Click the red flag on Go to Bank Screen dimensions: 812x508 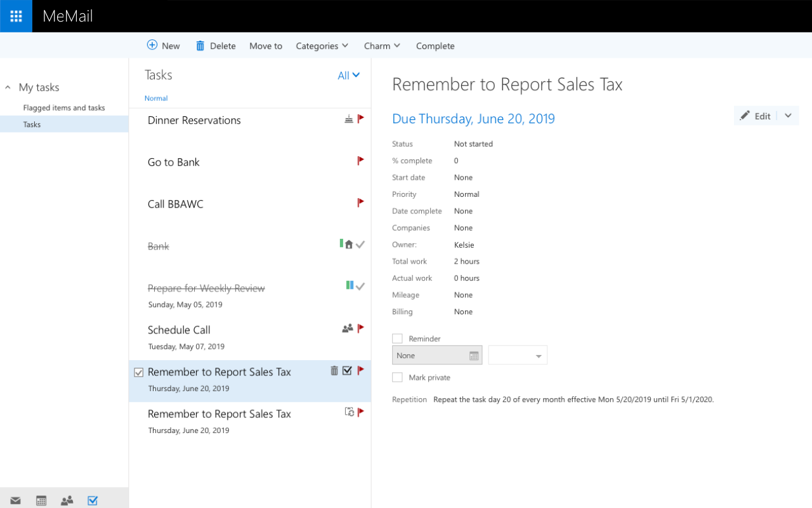pyautogui.click(x=360, y=160)
